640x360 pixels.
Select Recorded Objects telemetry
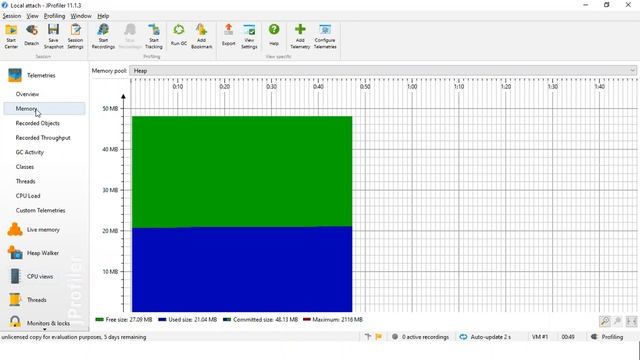[x=38, y=123]
